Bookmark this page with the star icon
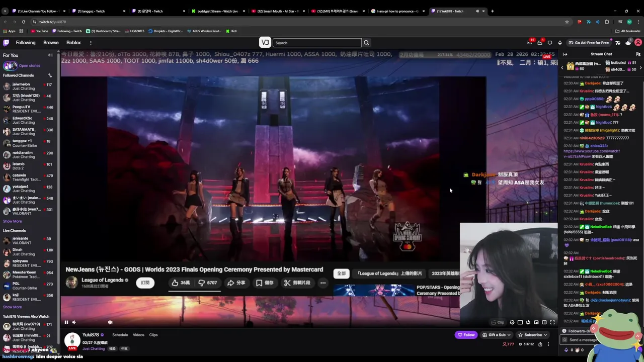The image size is (644, 362). (x=567, y=22)
